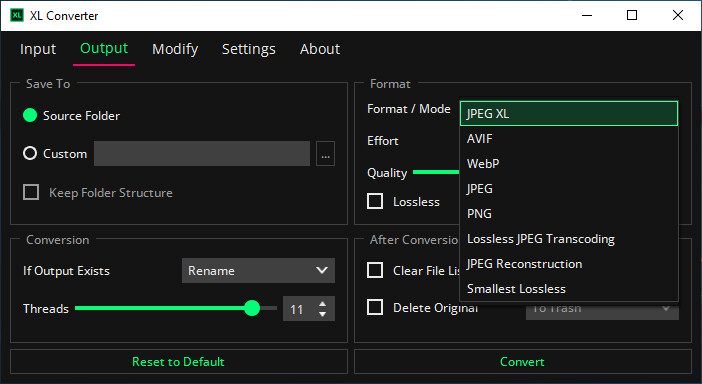Decrease the Threads value with down arrow

[322, 314]
